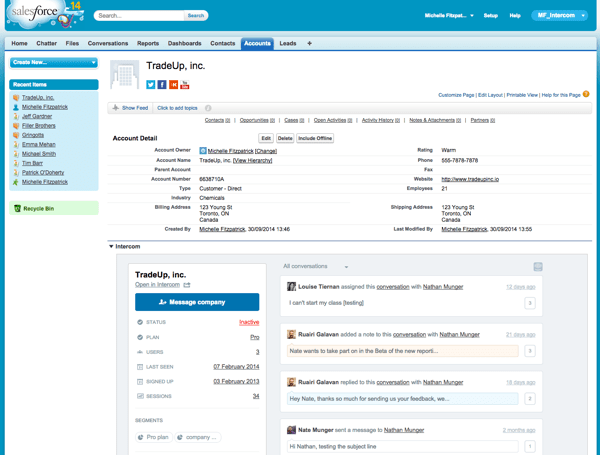Open the Michelle Fitzpatrick user menu

pyautogui.click(x=450, y=16)
